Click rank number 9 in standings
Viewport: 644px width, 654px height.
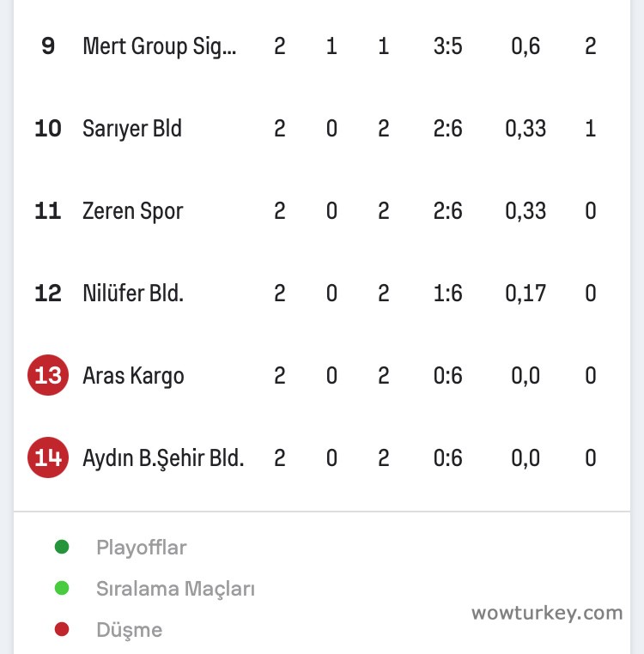(x=48, y=46)
